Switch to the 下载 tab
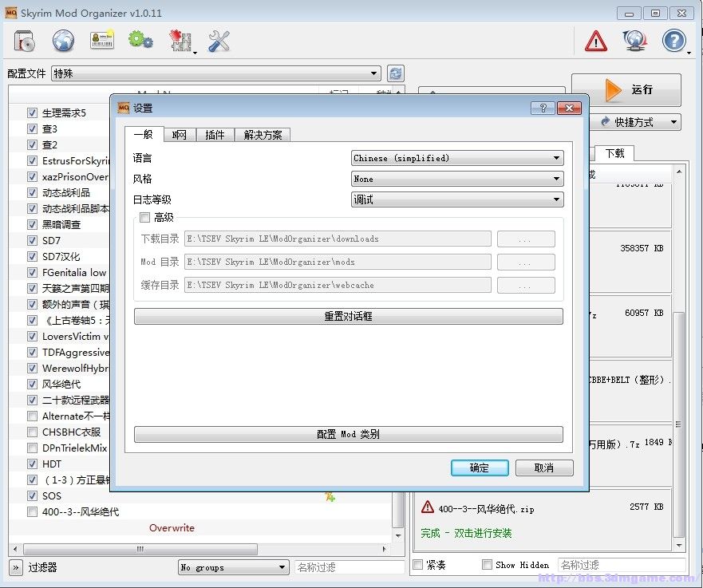Viewport: 703px width, 588px height. click(614, 153)
